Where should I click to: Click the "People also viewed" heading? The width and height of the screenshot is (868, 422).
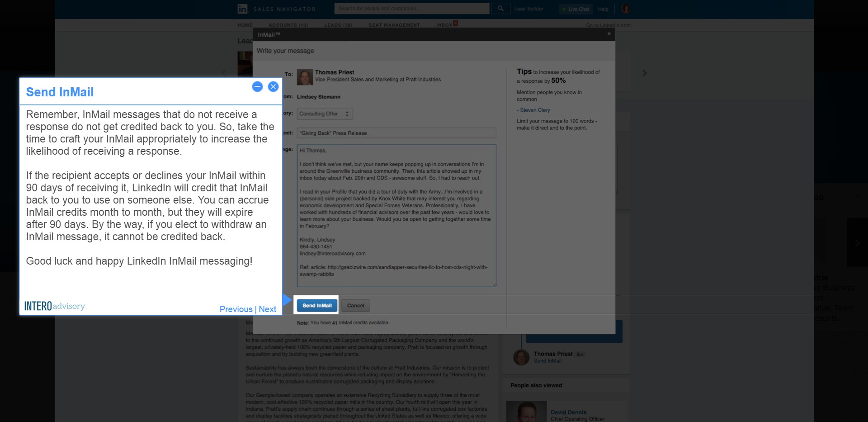(536, 385)
